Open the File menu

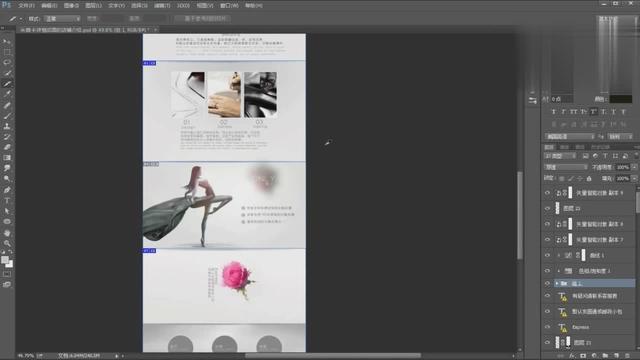tap(26, 6)
